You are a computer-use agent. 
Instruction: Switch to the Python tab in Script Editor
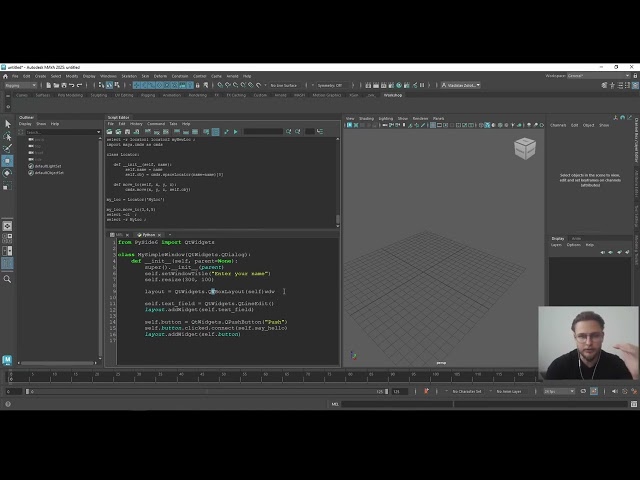point(147,235)
